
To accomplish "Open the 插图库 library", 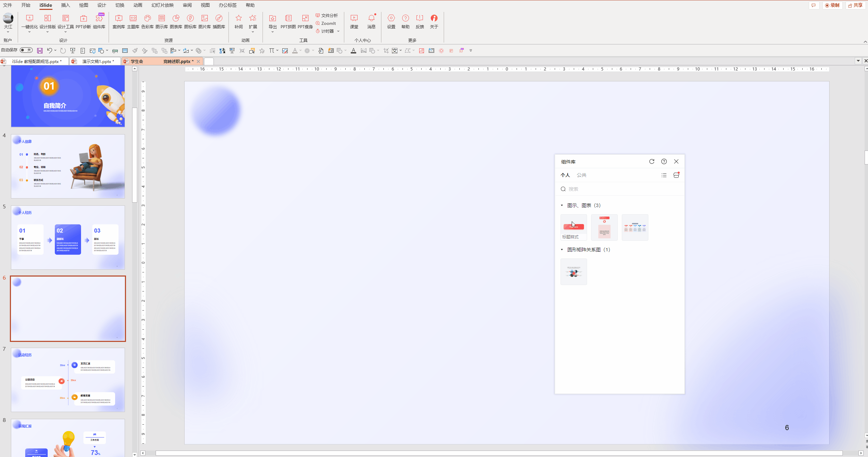I will [x=219, y=22].
